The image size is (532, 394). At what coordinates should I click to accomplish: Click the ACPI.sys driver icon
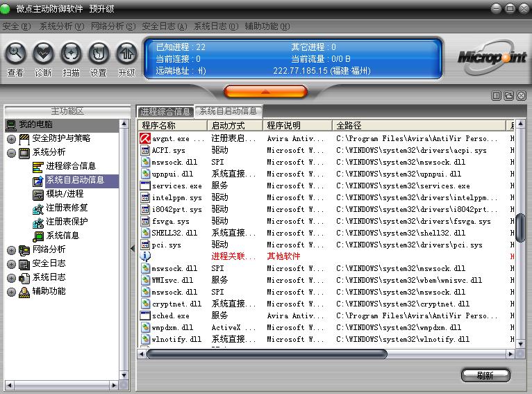click(145, 150)
